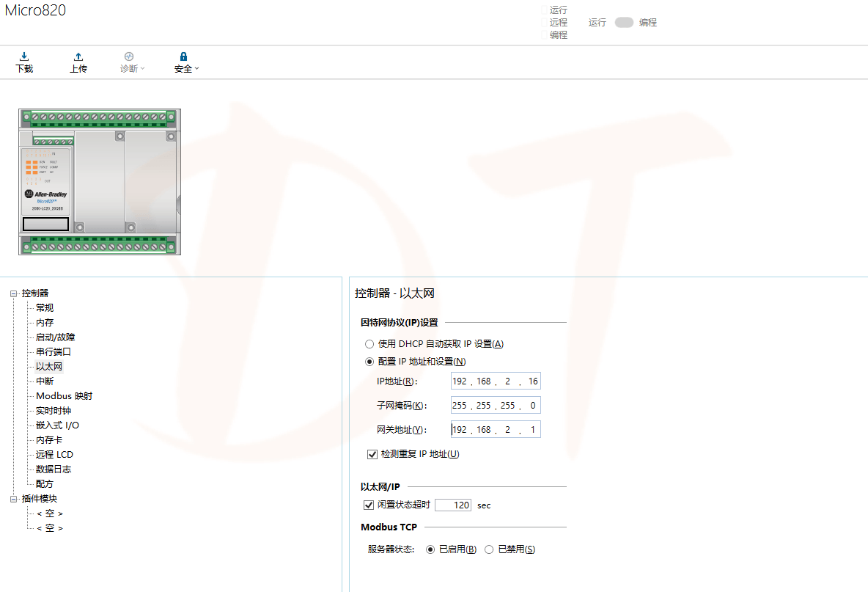
Task: Open the 启动/故障 settings page
Action: click(x=56, y=337)
